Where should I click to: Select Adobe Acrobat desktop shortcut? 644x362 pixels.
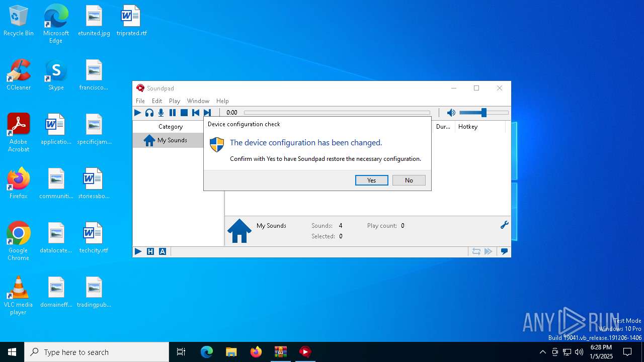tap(19, 133)
